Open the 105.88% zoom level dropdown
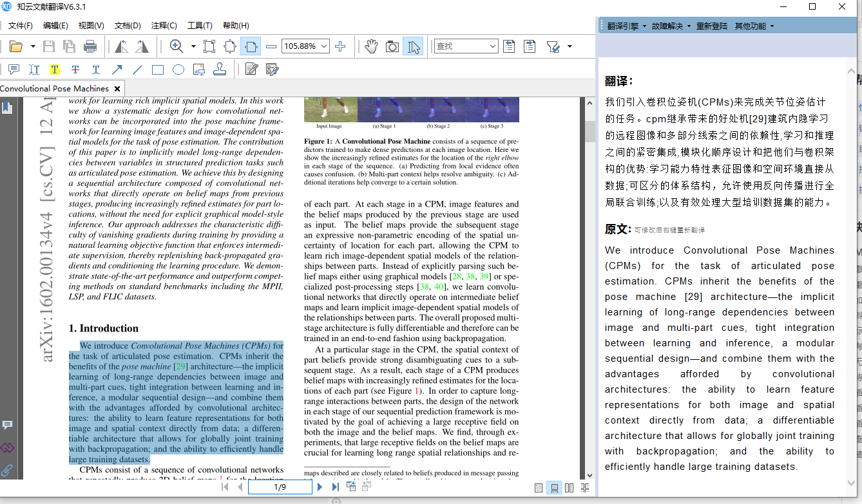 (324, 46)
